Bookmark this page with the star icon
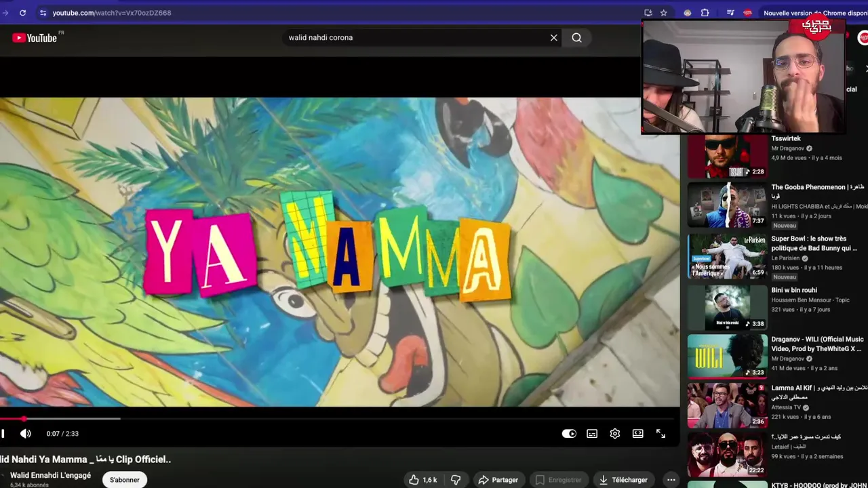868x488 pixels. tap(664, 13)
